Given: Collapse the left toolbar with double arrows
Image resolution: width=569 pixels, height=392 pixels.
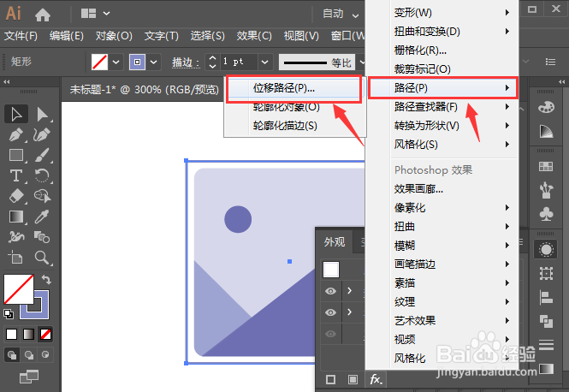Looking at the screenshot, I should 7,82.
